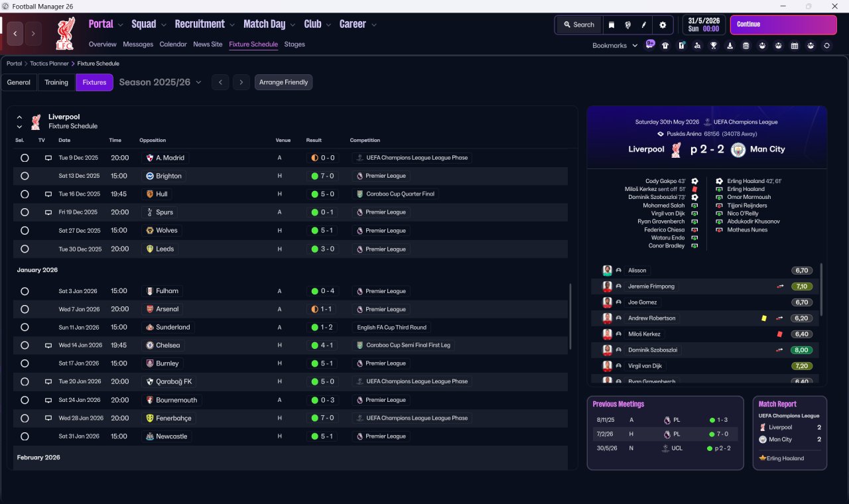Go to the Calendar tab
849x504 pixels.
tap(173, 44)
